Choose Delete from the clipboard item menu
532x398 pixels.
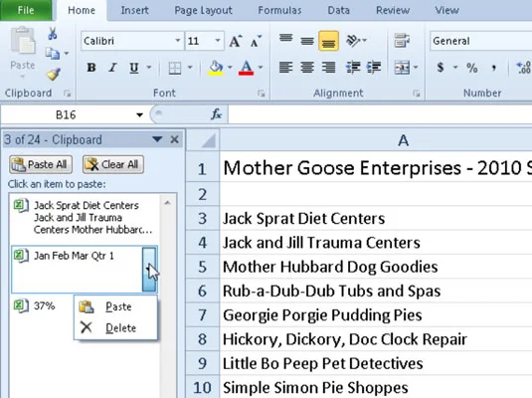115,327
